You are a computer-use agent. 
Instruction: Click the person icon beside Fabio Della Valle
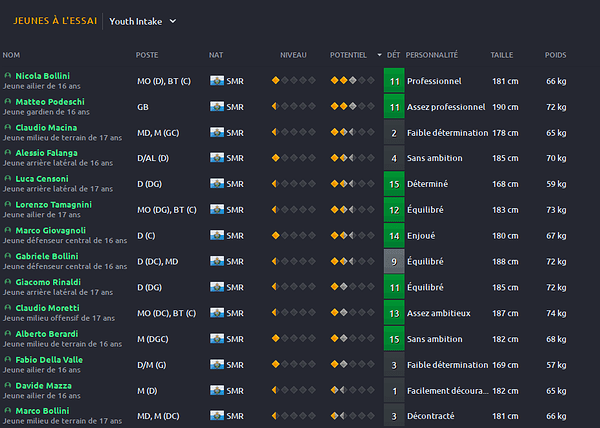tap(7, 359)
